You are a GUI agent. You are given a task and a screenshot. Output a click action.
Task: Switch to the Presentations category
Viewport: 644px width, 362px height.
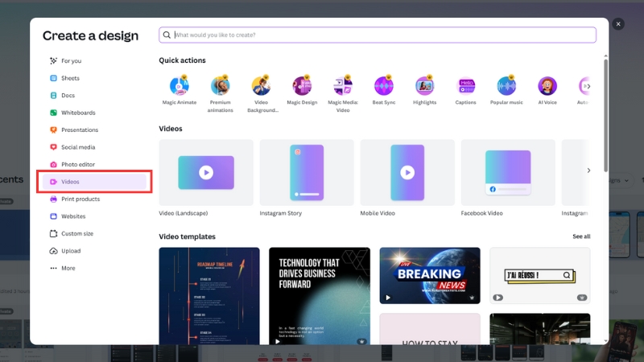click(x=79, y=130)
